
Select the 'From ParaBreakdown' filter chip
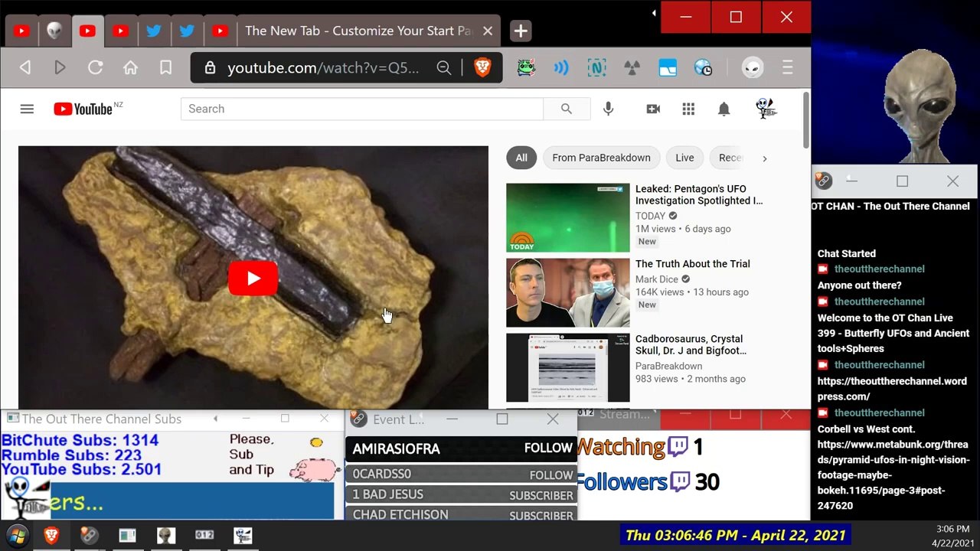(601, 158)
